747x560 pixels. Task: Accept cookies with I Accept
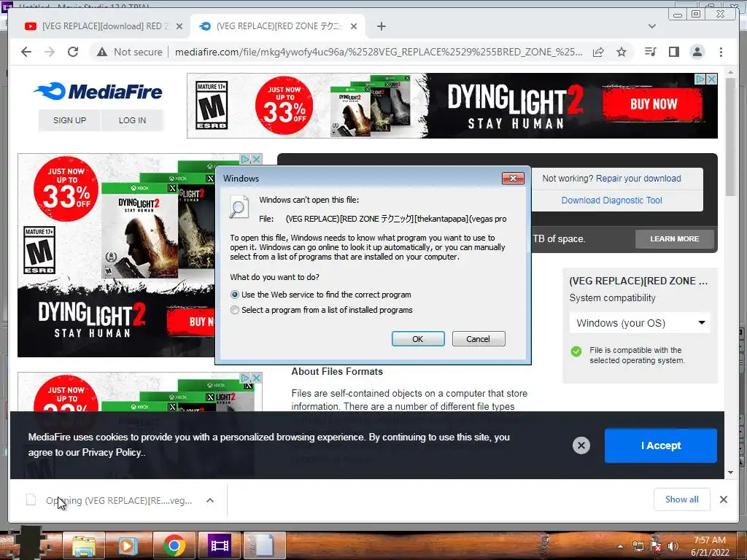click(661, 446)
